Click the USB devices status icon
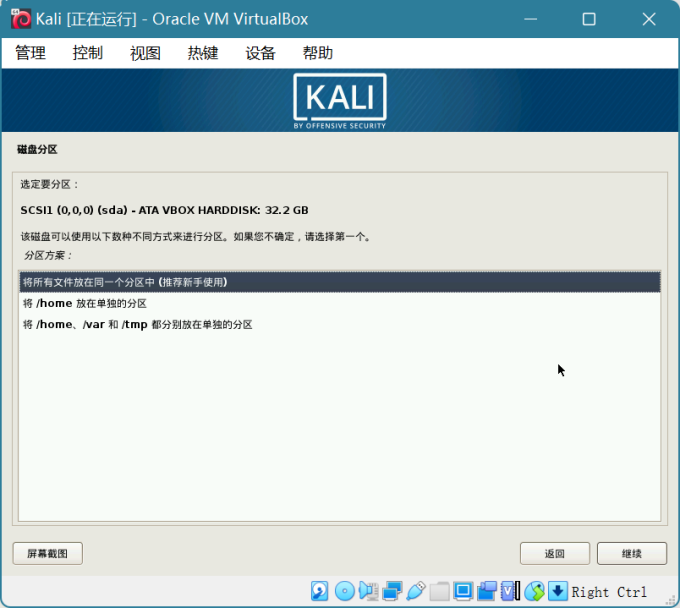The image size is (681, 609). [416, 591]
